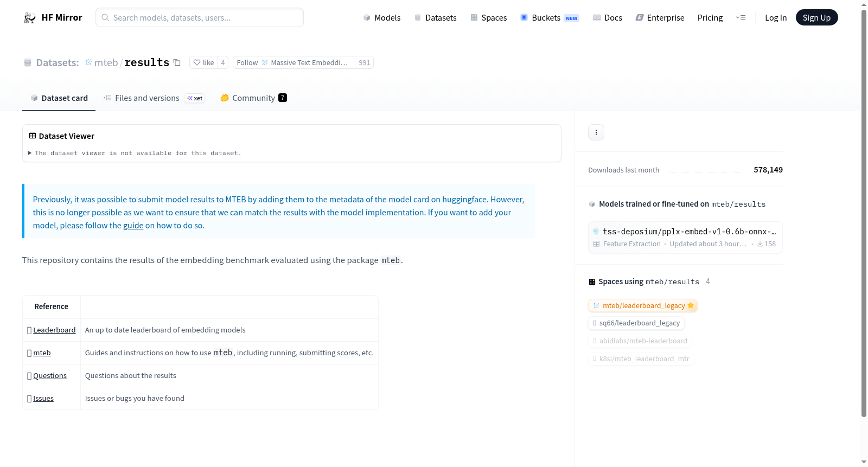
Task: Click the downloads value 578,149
Action: coord(768,170)
